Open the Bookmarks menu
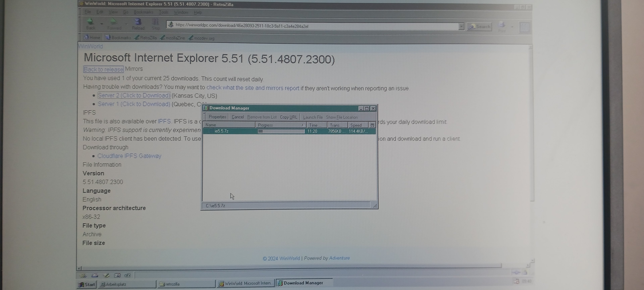This screenshot has height=290, width=644. pos(143,12)
